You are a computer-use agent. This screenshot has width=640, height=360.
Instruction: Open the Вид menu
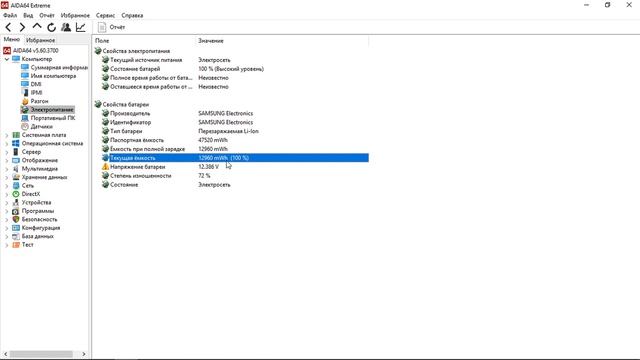click(28, 15)
